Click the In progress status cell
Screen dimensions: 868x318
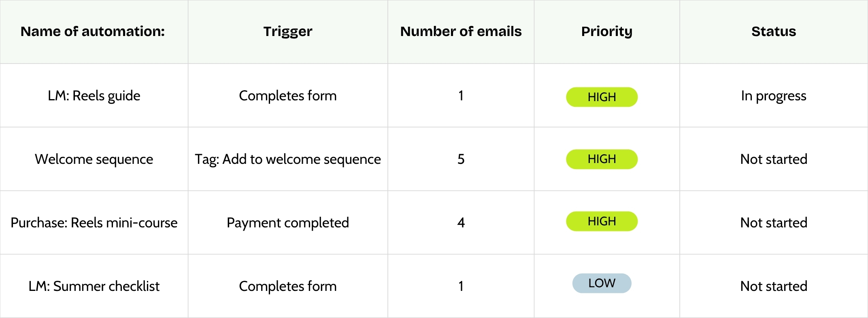pos(773,96)
